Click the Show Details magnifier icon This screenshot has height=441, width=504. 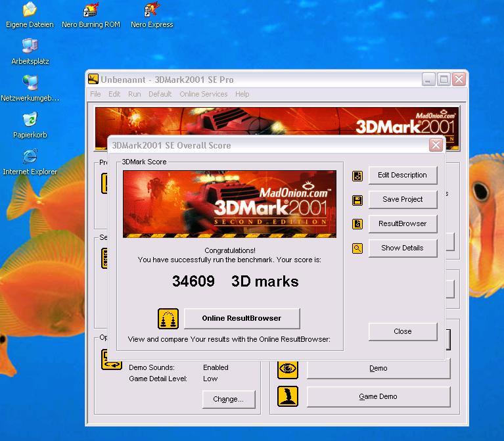[x=357, y=248]
